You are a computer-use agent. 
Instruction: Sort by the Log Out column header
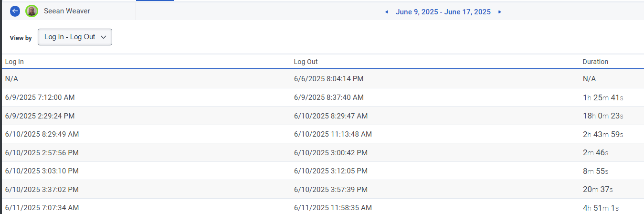[306, 62]
